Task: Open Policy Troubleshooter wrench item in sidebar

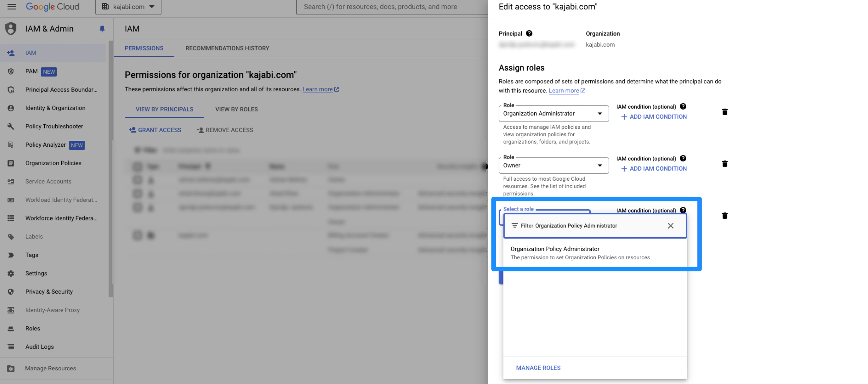Action: tap(54, 126)
